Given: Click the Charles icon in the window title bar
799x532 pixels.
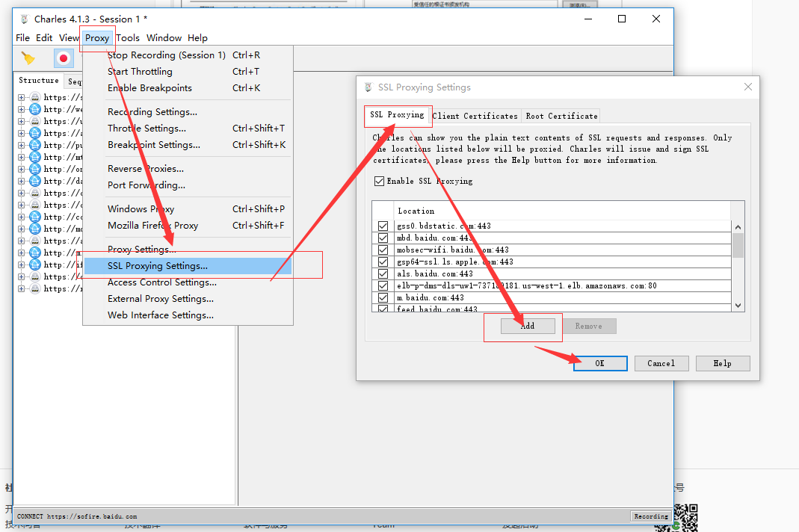Looking at the screenshot, I should pyautogui.click(x=25, y=19).
